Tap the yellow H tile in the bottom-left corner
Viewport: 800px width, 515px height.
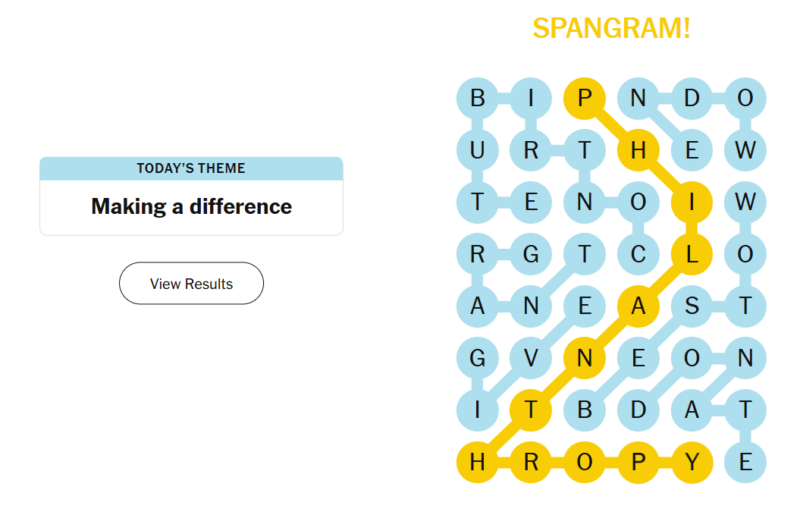(x=477, y=462)
